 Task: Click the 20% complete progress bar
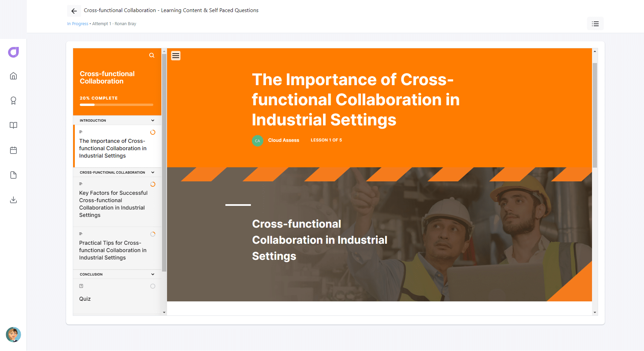click(116, 105)
